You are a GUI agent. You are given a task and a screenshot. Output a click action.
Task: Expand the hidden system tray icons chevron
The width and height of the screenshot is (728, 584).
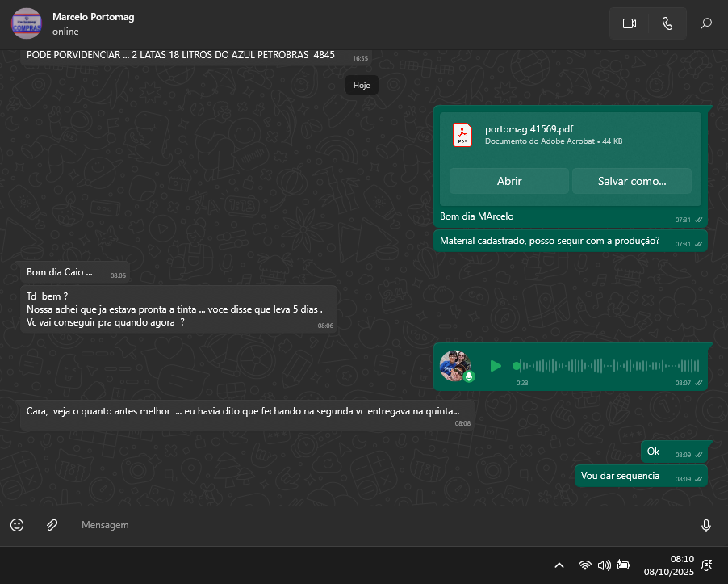559,565
